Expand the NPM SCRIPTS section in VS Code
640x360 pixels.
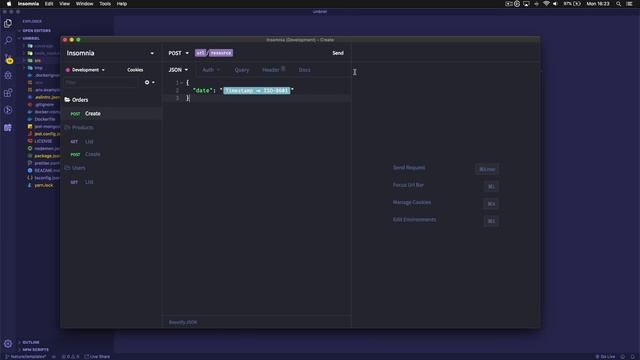(33, 350)
